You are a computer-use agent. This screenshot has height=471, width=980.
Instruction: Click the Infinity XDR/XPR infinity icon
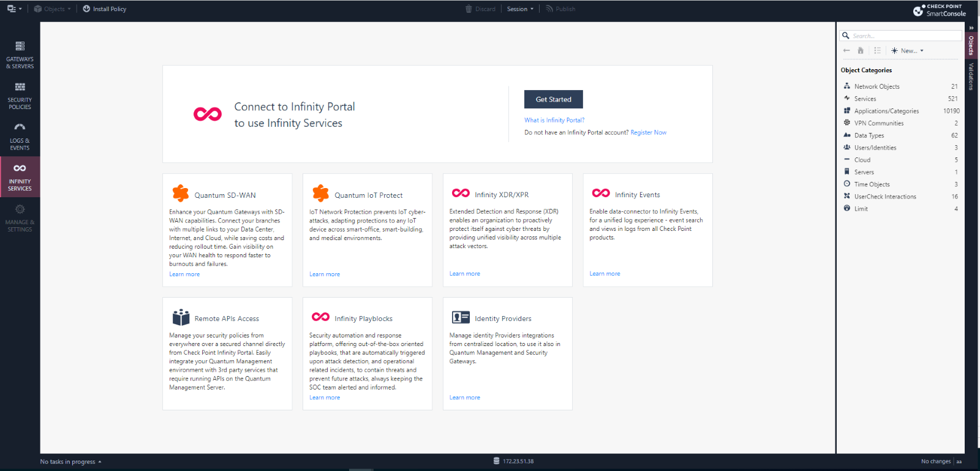[461, 193]
